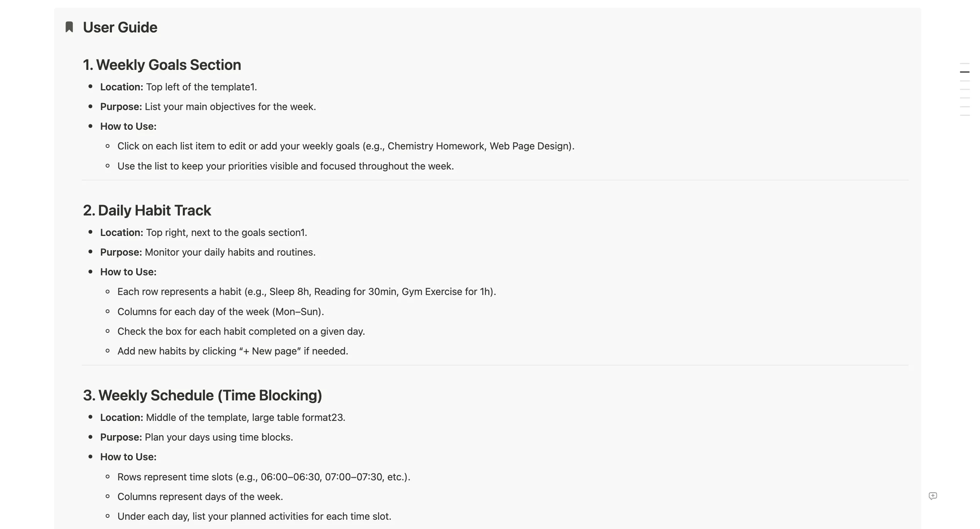
Task: Select the topmost table-of-contents outline marker
Action: 965,63
